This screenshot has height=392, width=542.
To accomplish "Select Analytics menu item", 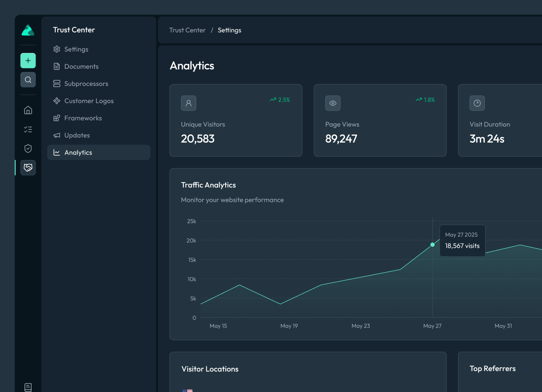I will (x=99, y=153).
